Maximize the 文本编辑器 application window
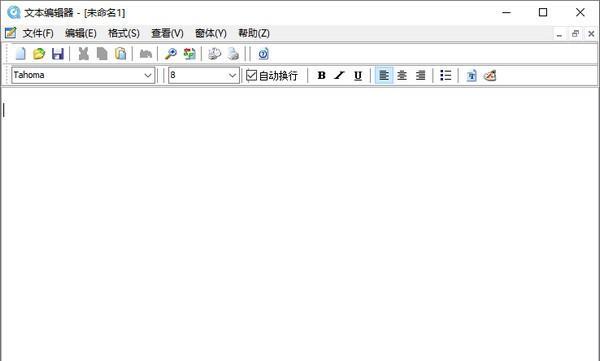The height and width of the screenshot is (361, 600). (543, 12)
